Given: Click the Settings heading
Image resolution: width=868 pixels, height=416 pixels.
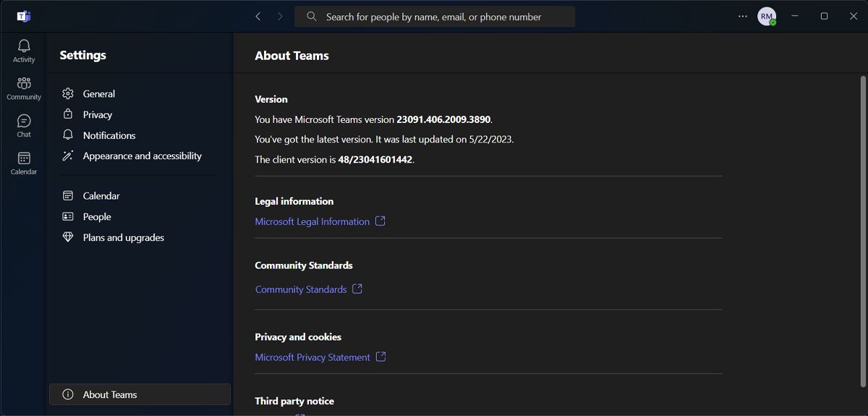Looking at the screenshot, I should pyautogui.click(x=82, y=55).
